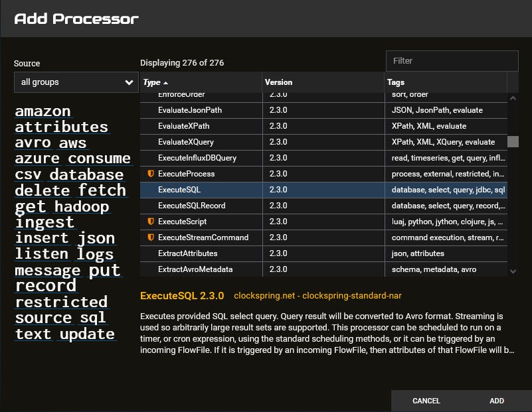Filter by the azure tag
Viewport: 532px width, 412px height.
point(37,159)
